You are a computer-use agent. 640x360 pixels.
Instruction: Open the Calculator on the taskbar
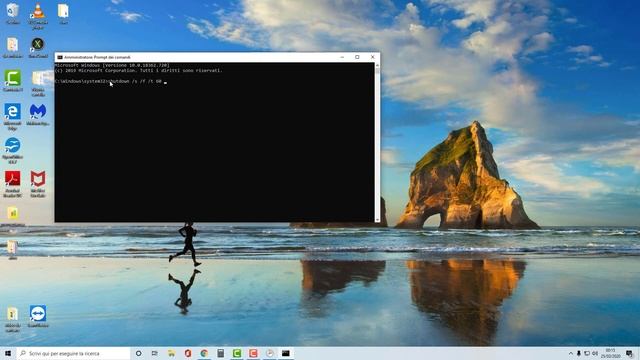point(220,353)
